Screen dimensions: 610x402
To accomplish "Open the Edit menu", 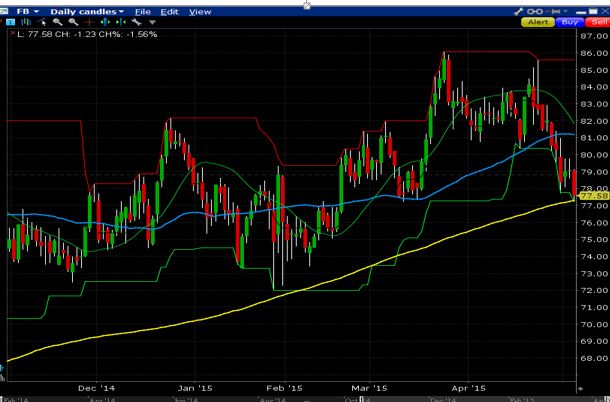I will point(171,10).
